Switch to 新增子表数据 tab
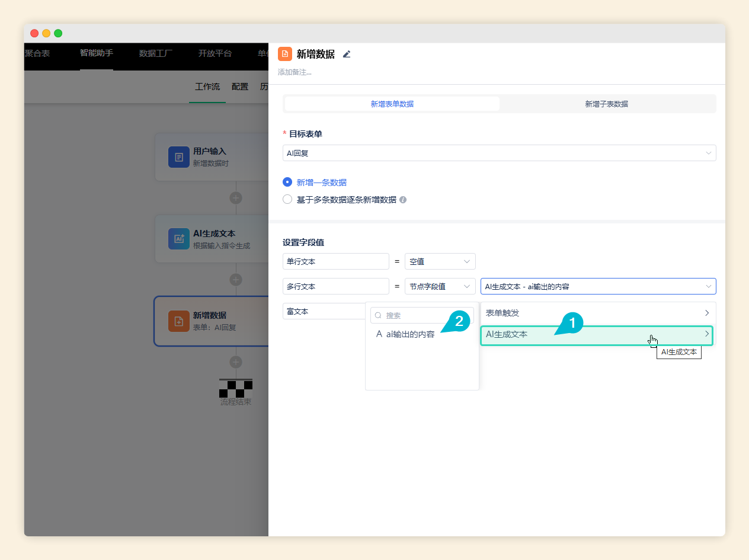 click(606, 104)
